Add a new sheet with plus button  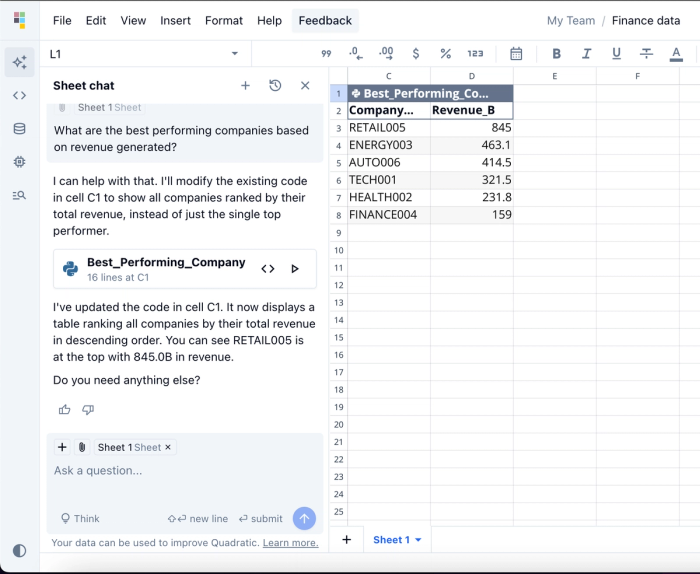coord(346,540)
